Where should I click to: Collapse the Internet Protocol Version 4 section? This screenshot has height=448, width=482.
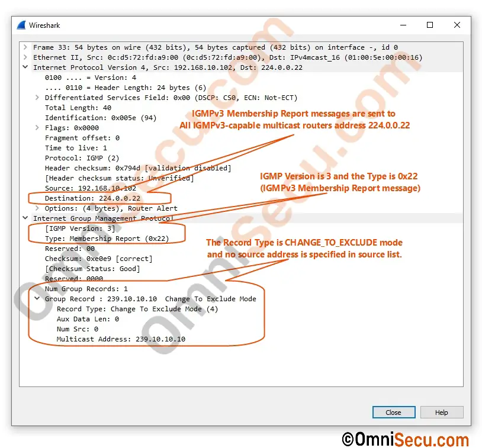click(x=25, y=67)
